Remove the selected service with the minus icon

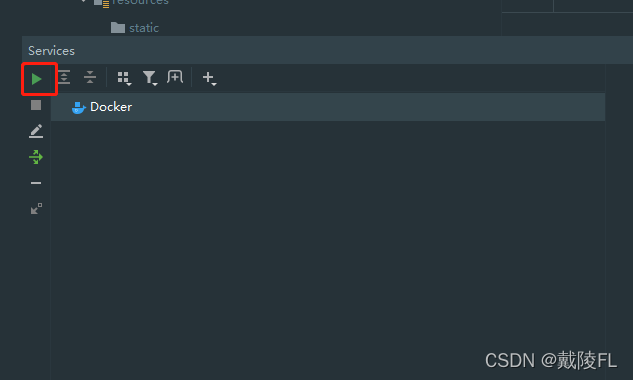click(36, 183)
